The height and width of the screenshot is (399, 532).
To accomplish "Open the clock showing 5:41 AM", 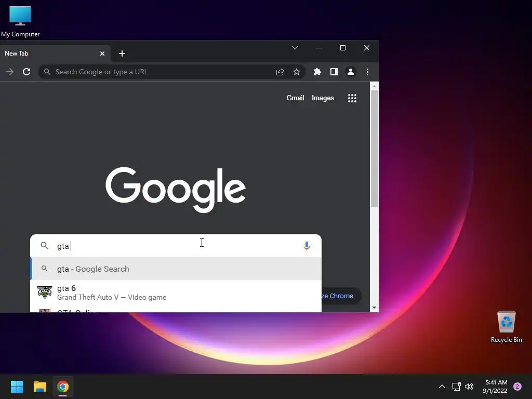I will click(495, 387).
